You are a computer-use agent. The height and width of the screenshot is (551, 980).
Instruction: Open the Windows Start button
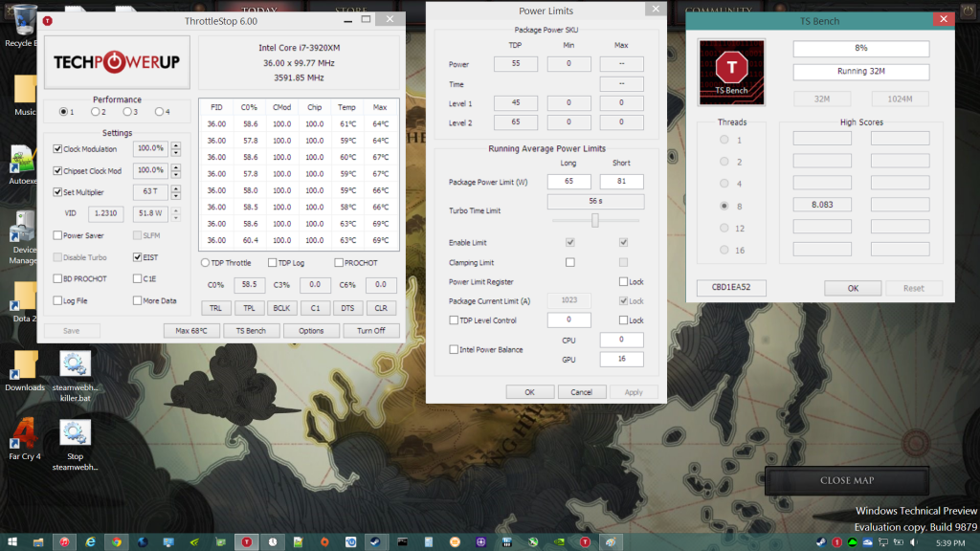tap(11, 541)
